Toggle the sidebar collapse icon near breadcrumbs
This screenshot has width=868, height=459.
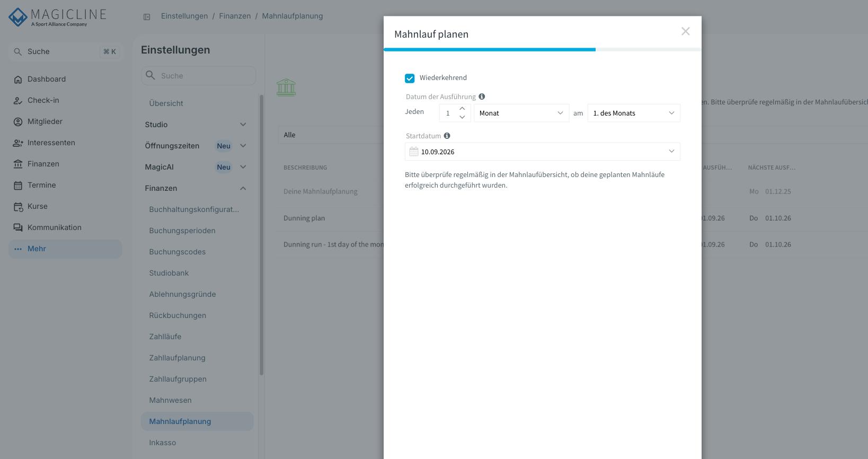(147, 17)
